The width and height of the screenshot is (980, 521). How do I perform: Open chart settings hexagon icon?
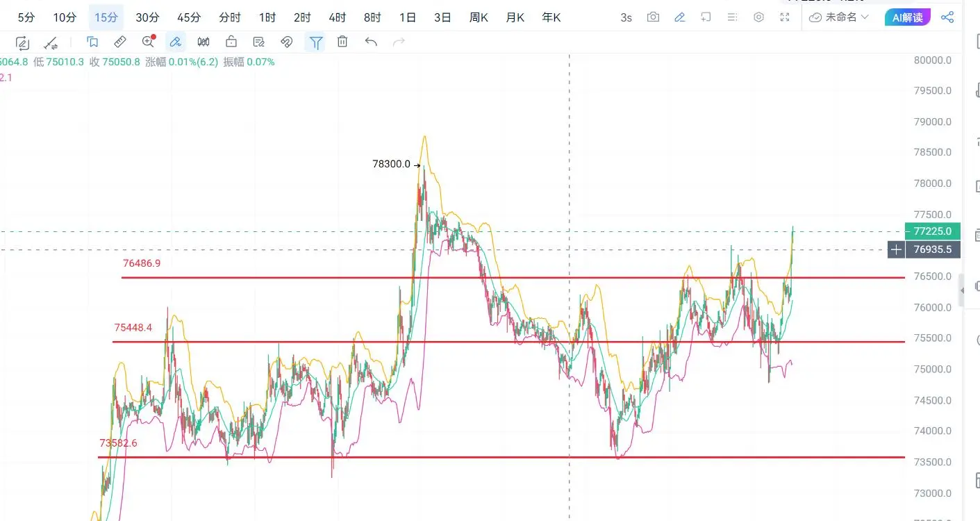point(759,17)
